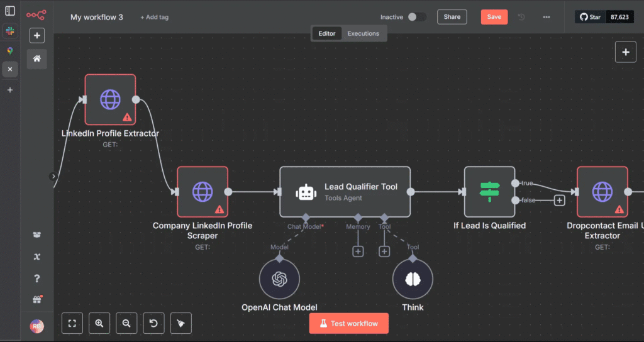Screen dimensions: 644x342
Task: Select the Editor tab
Action: pos(327,33)
